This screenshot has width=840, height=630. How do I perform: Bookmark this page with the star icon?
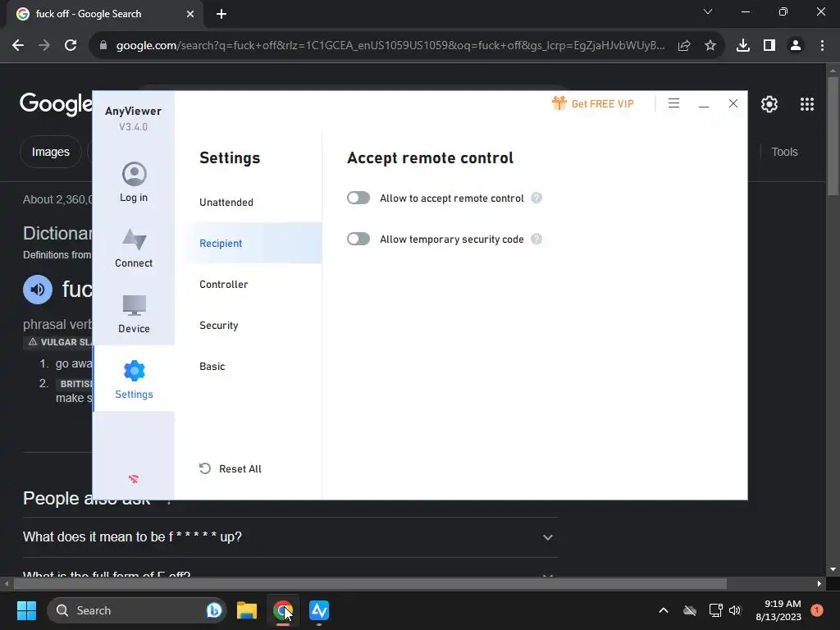(710, 46)
